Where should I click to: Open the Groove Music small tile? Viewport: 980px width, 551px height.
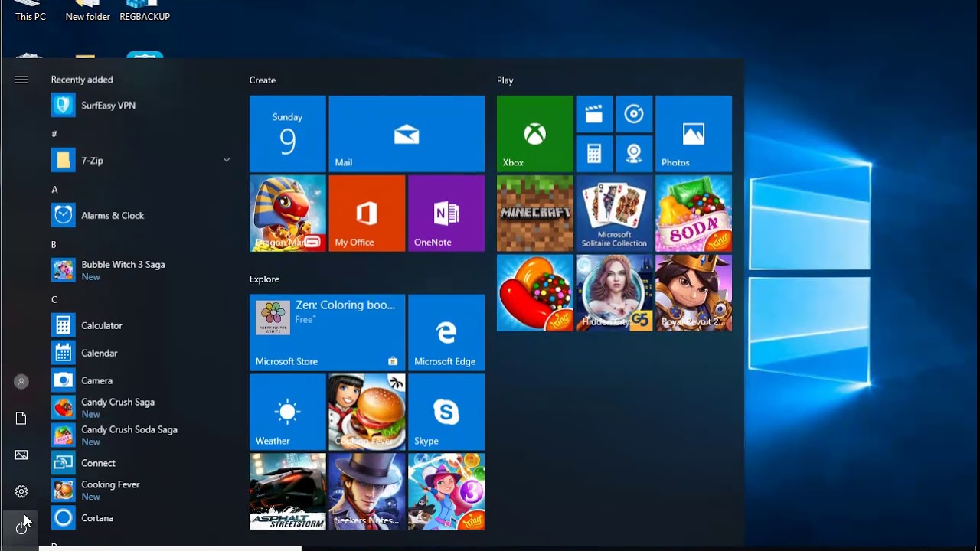634,114
